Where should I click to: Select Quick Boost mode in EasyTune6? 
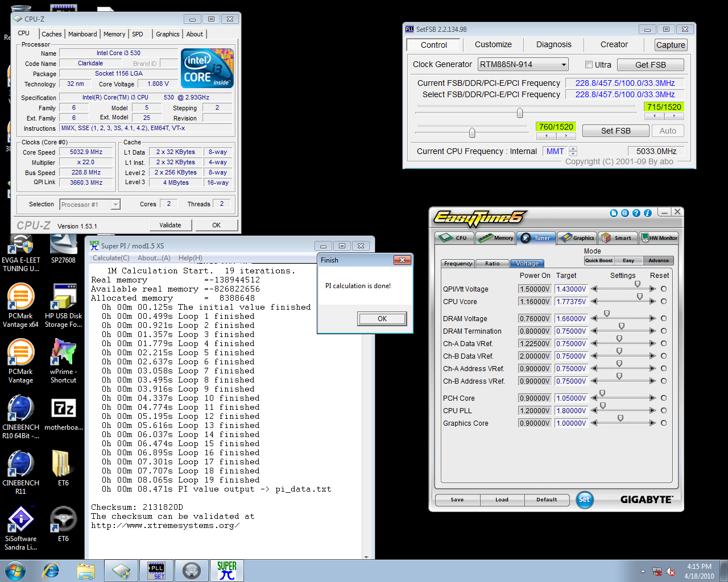click(599, 260)
